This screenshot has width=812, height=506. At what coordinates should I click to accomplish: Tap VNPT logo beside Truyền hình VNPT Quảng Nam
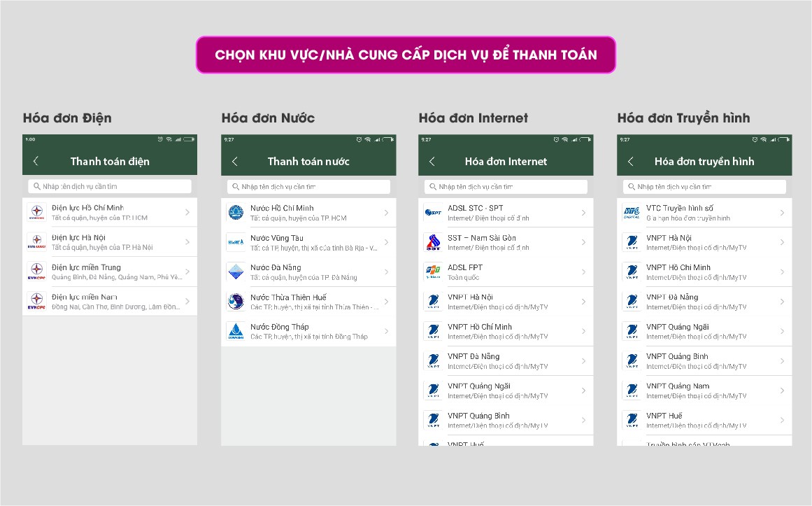point(632,391)
